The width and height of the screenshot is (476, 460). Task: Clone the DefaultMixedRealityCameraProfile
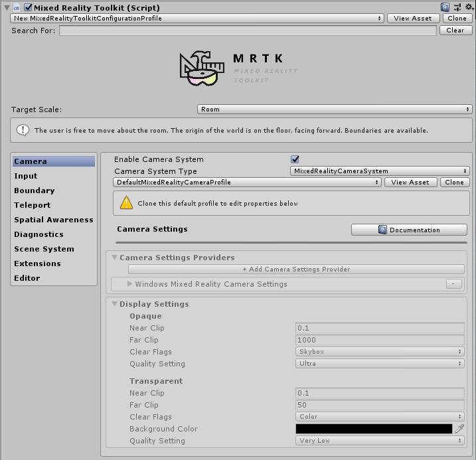coord(454,183)
